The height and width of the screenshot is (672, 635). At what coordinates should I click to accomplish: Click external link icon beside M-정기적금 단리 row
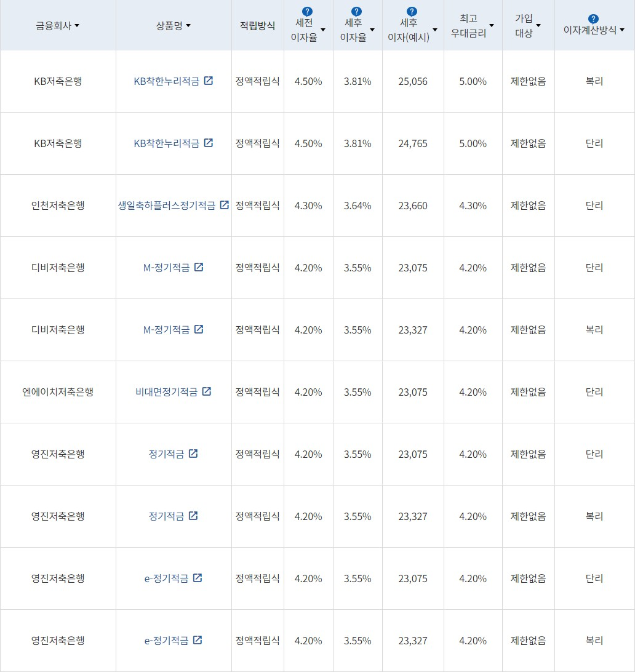[198, 267]
